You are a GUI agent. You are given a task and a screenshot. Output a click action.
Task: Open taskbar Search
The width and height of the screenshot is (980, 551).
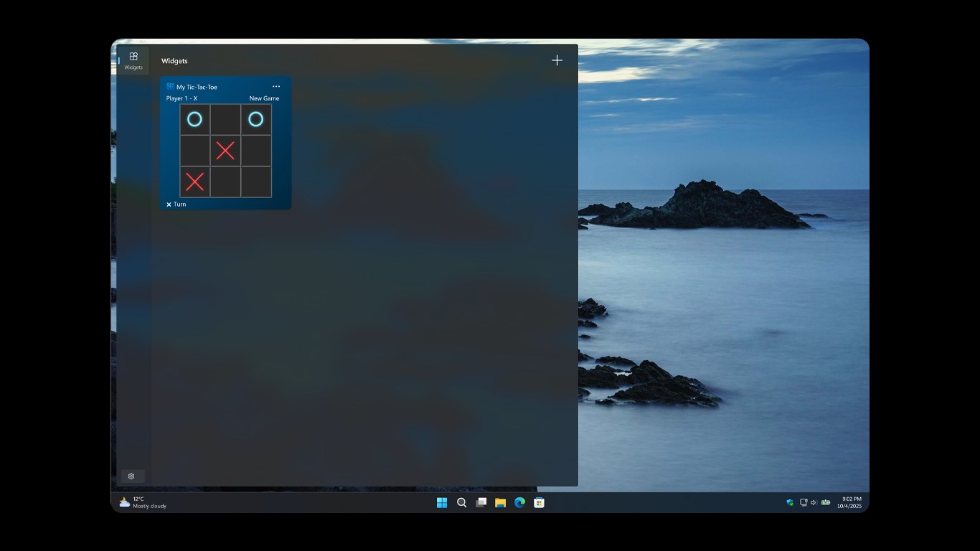coord(462,502)
